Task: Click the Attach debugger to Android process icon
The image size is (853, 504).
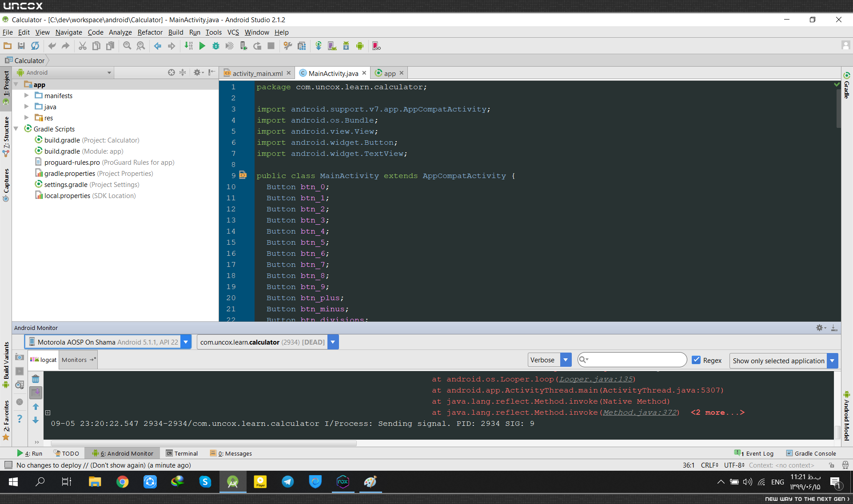Action: pos(243,46)
